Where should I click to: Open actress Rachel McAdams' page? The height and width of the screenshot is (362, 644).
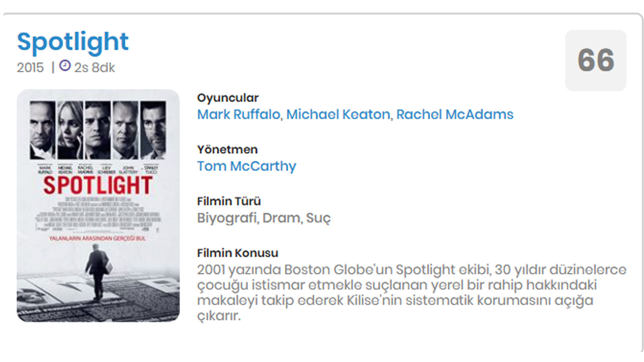[455, 114]
